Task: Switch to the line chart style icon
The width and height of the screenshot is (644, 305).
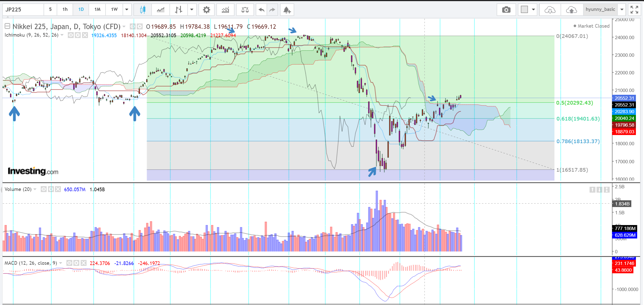Action: 161,10
